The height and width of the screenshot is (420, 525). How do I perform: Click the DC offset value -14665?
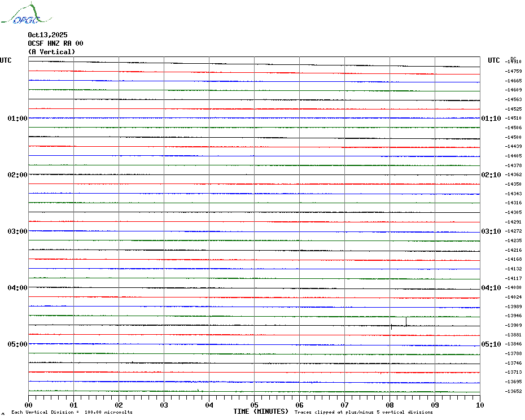click(x=513, y=81)
